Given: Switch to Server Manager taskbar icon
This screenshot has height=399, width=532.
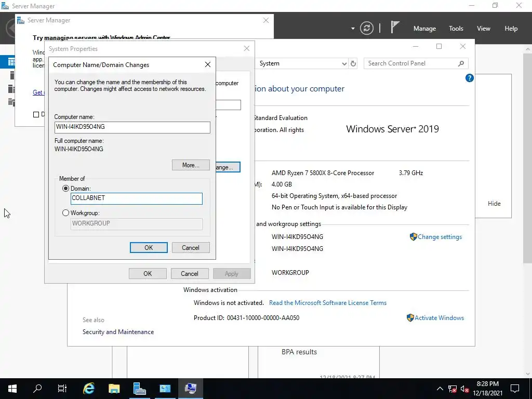Looking at the screenshot, I should pyautogui.click(x=139, y=389).
